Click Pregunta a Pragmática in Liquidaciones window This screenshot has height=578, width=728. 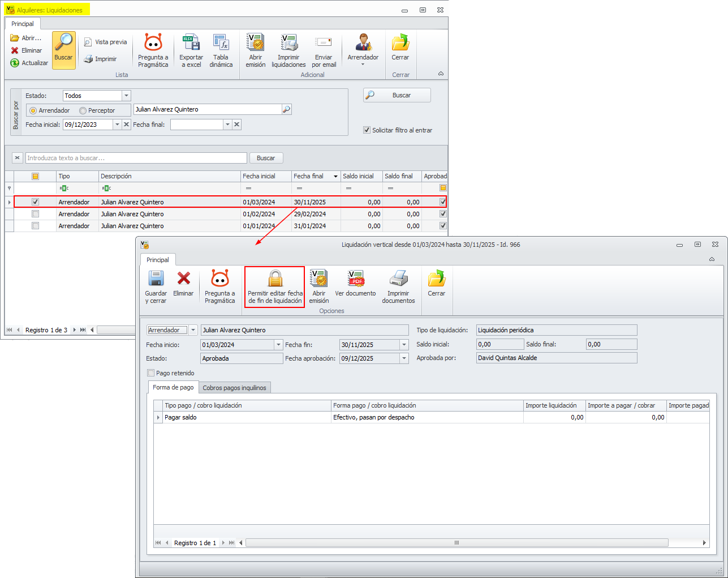click(153, 50)
